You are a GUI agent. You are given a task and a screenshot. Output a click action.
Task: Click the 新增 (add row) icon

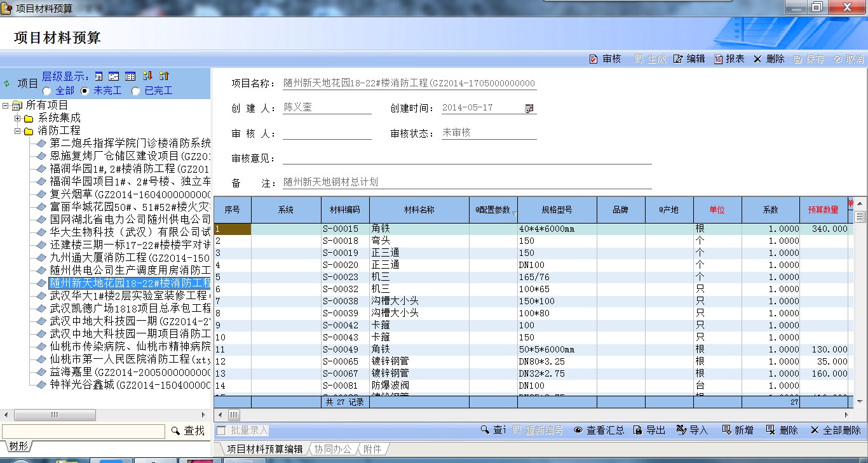pos(727,430)
